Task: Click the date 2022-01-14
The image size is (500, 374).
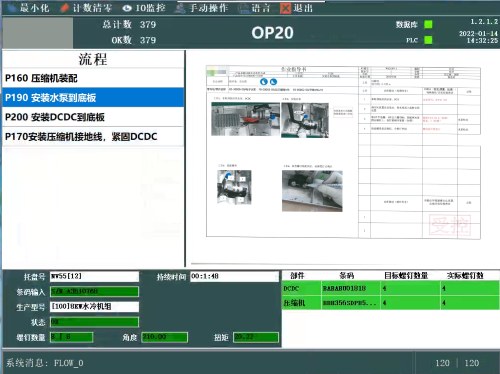Action: 478,33
